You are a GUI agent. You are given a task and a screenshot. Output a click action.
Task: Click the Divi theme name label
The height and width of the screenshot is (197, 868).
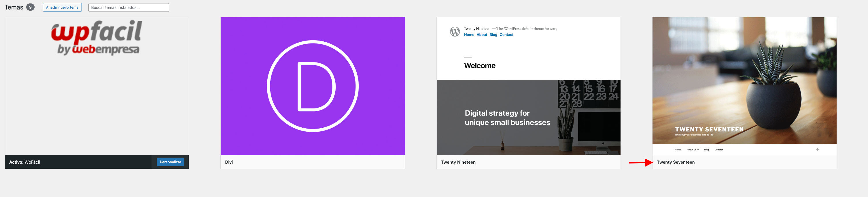tap(229, 162)
